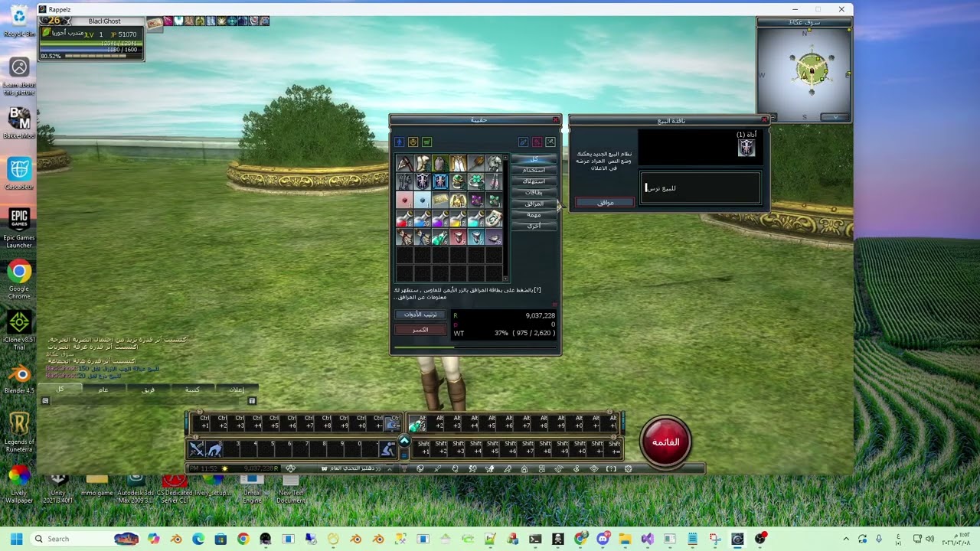Click the 9,037,228 rupee amount in bag
Image resolution: width=980 pixels, height=551 pixels.
point(541,315)
